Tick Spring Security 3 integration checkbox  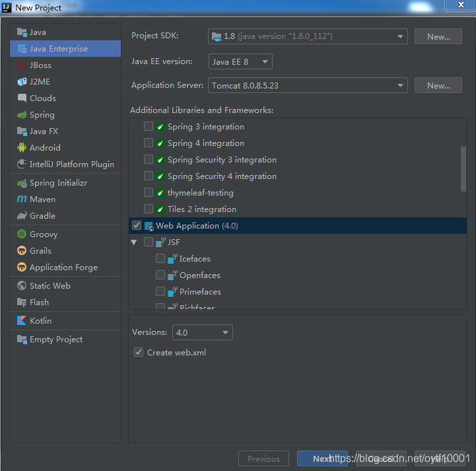click(x=149, y=159)
